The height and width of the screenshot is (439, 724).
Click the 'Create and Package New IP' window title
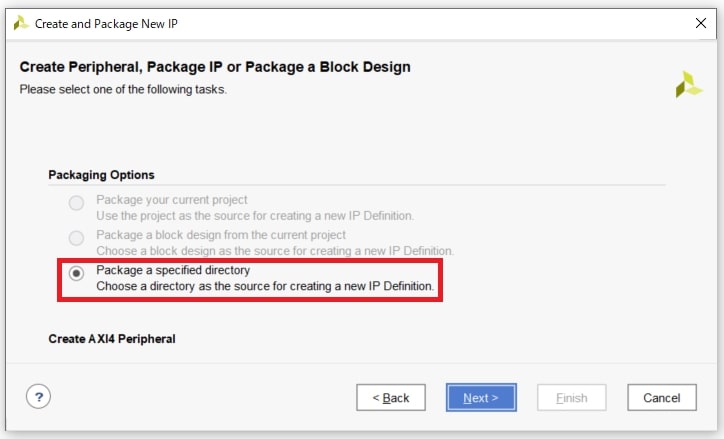tap(106, 24)
